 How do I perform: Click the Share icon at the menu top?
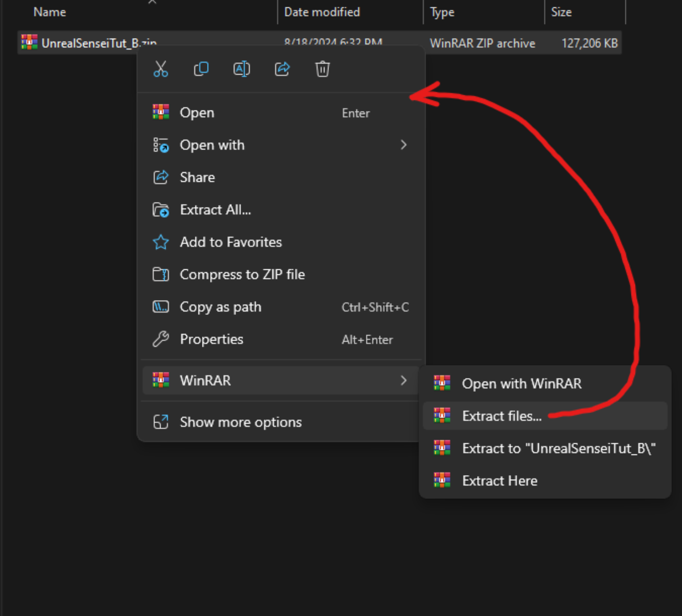(x=282, y=69)
